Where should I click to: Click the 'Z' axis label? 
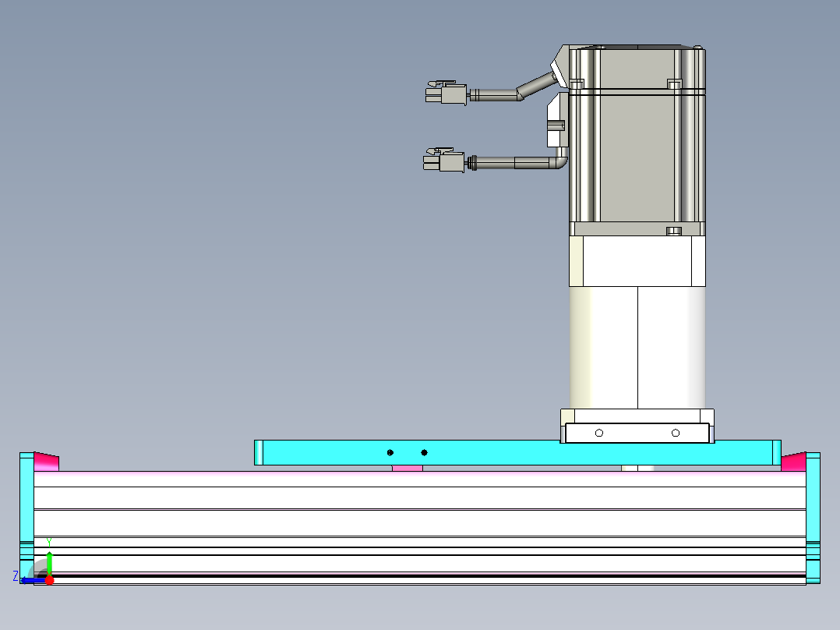point(16,576)
